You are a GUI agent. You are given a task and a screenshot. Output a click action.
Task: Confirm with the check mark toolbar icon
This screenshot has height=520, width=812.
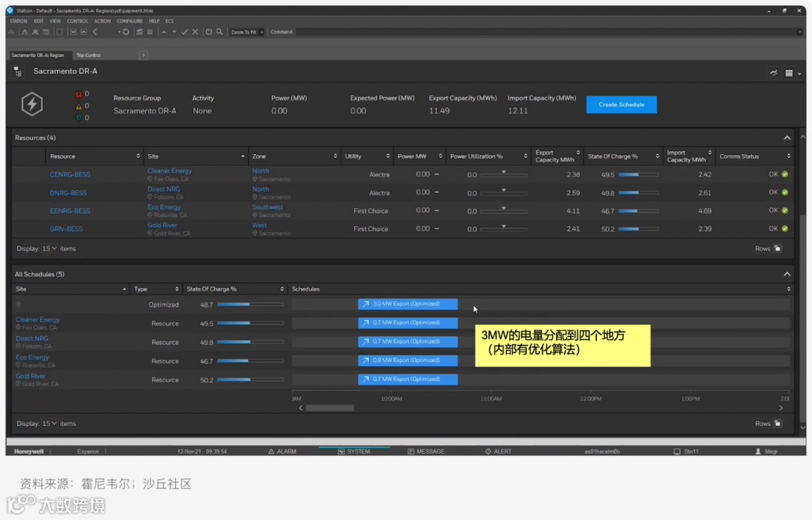click(185, 32)
